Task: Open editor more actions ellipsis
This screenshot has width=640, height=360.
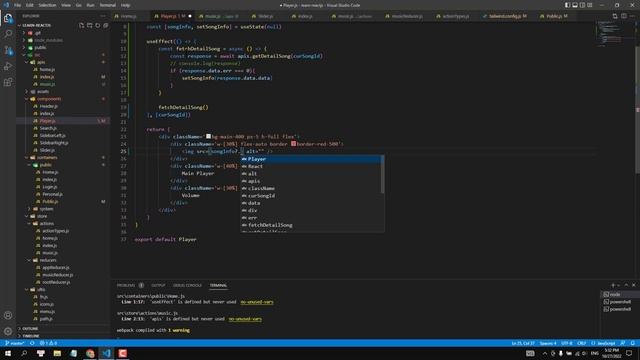Action: pos(633,16)
